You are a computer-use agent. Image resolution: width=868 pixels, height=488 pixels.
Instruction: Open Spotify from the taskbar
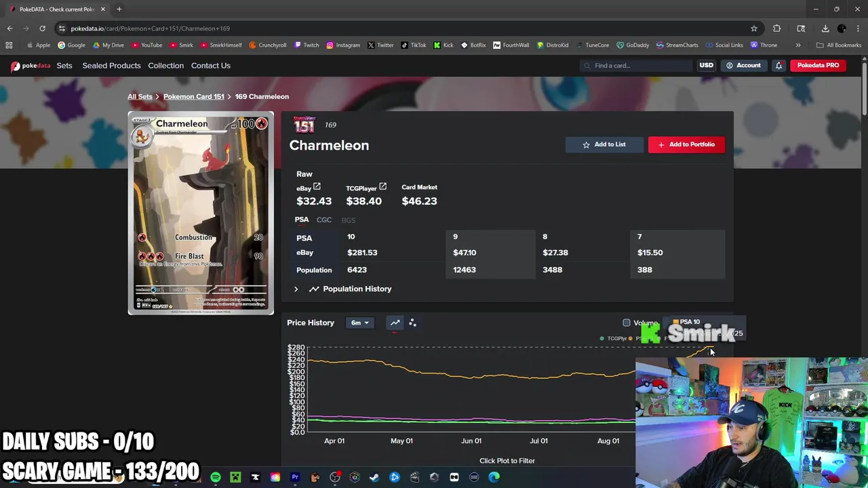[x=216, y=477]
